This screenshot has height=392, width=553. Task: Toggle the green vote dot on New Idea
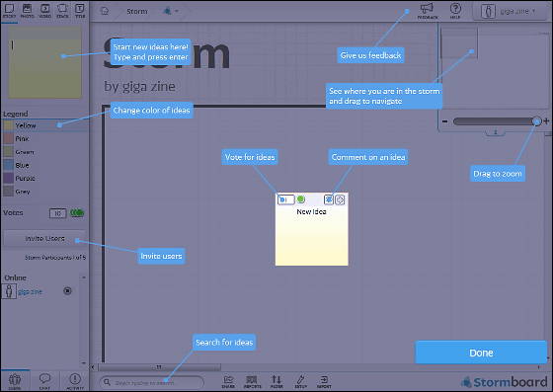[300, 199]
